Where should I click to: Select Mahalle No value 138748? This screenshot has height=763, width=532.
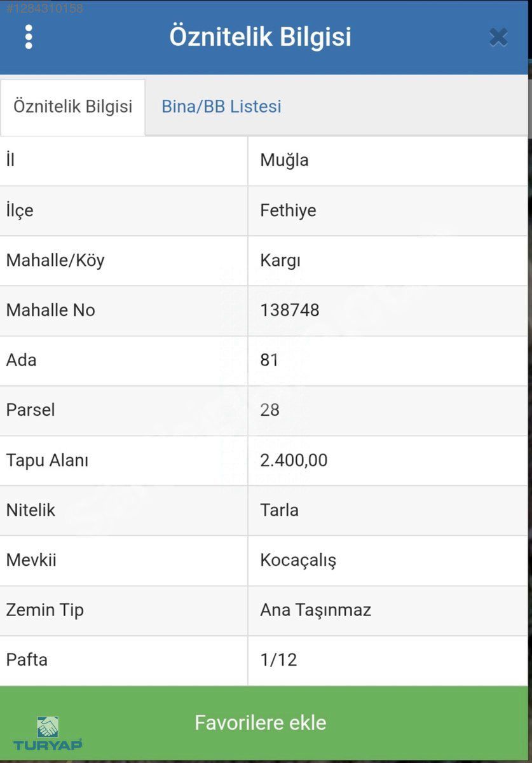(290, 310)
